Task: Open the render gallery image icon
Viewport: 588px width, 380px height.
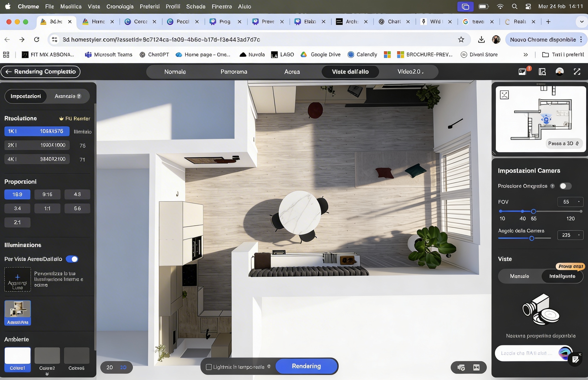Action: (522, 72)
